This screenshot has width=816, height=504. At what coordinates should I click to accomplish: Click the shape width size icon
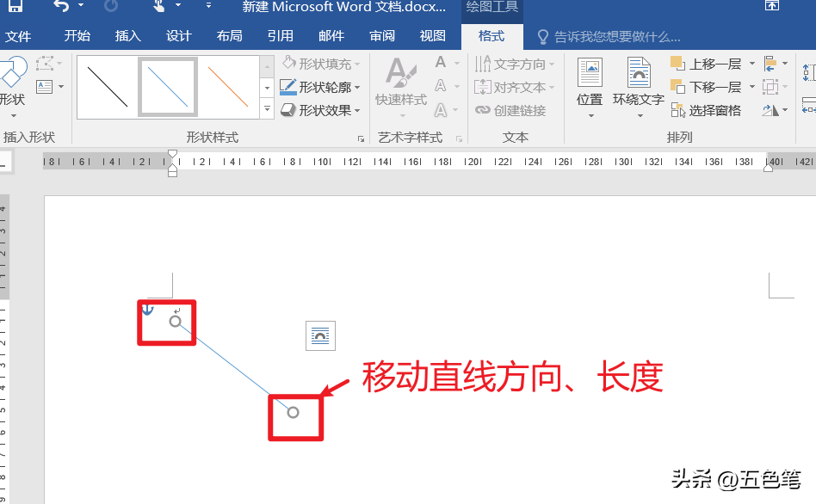click(x=809, y=106)
